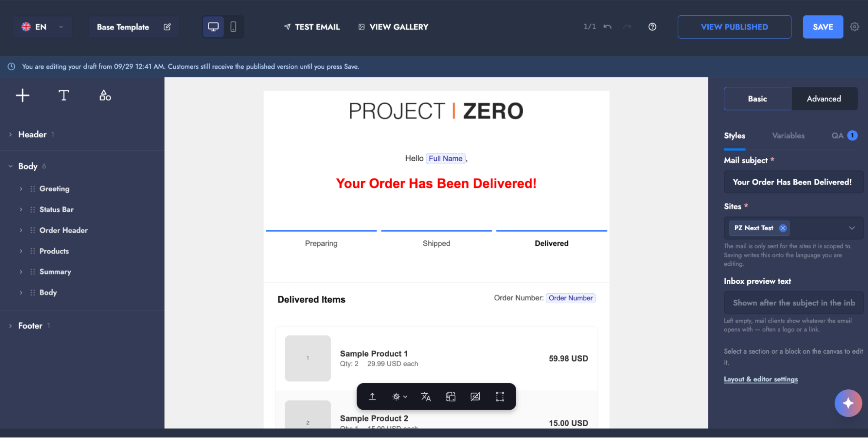Select the Summary tree item

55,272
